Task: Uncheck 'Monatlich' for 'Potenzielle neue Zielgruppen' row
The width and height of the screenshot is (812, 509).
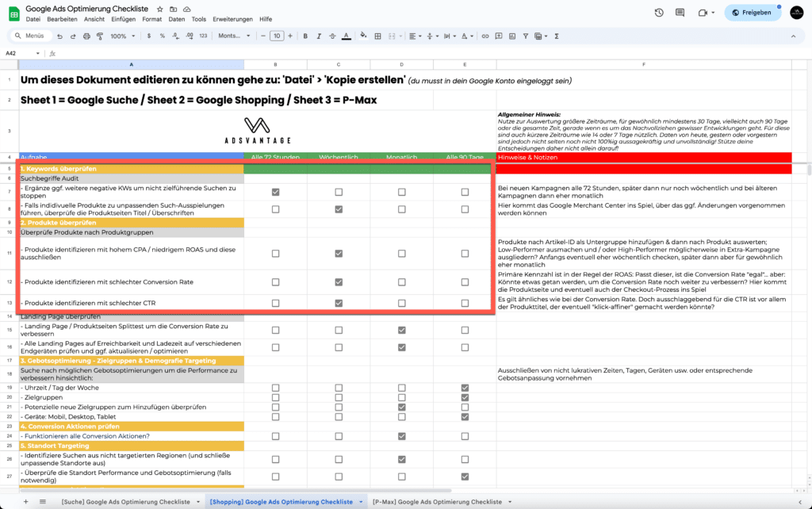Action: point(402,407)
